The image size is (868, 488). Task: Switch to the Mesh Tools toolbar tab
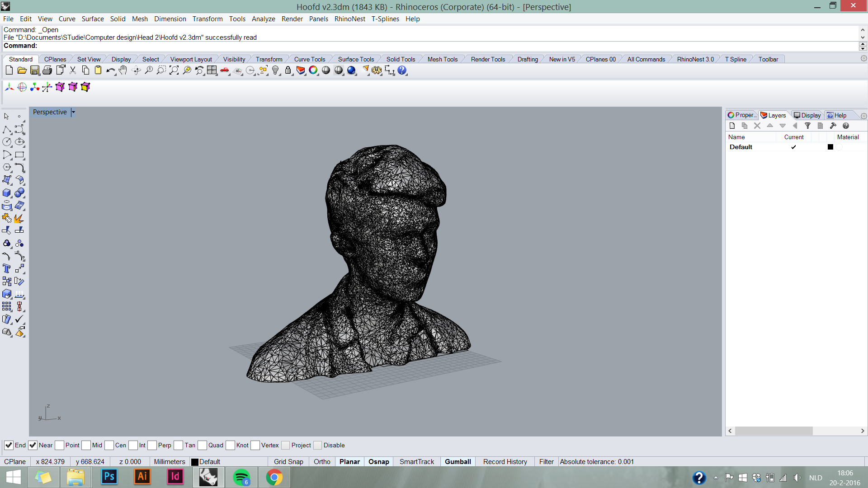442,59
